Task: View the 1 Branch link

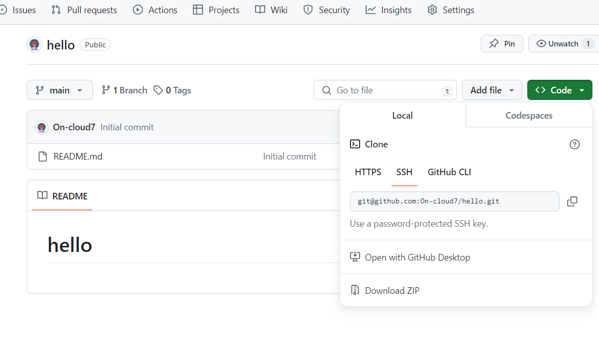Action: (125, 90)
